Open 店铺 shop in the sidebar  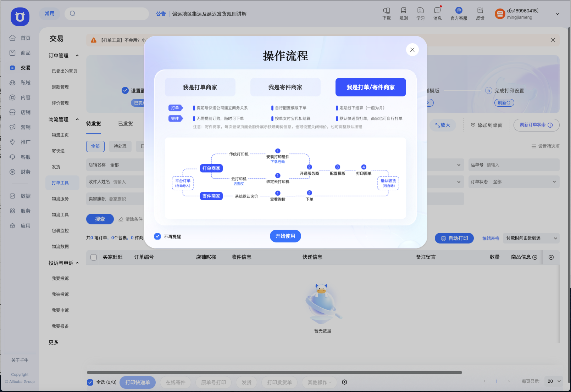tap(20, 112)
